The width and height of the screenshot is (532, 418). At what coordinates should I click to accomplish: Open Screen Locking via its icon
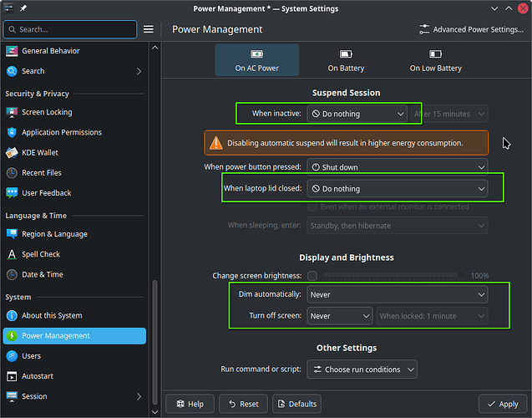tap(12, 112)
